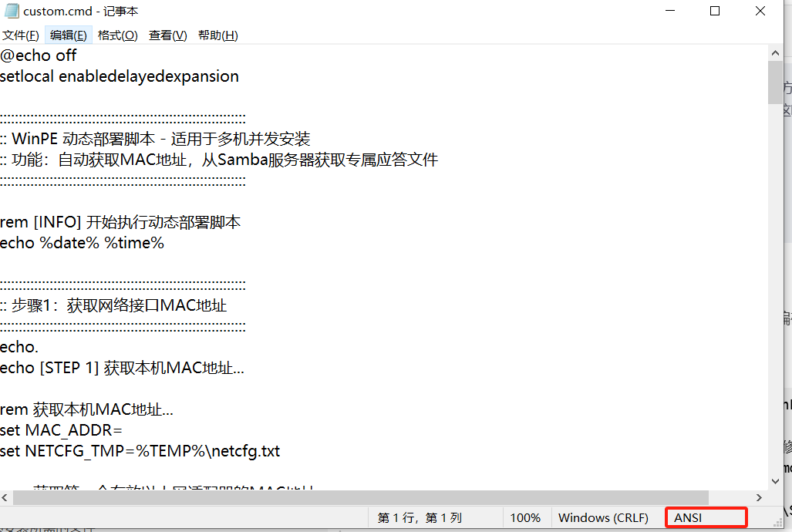Click the horizontal scrollbar right arrow

click(x=759, y=497)
